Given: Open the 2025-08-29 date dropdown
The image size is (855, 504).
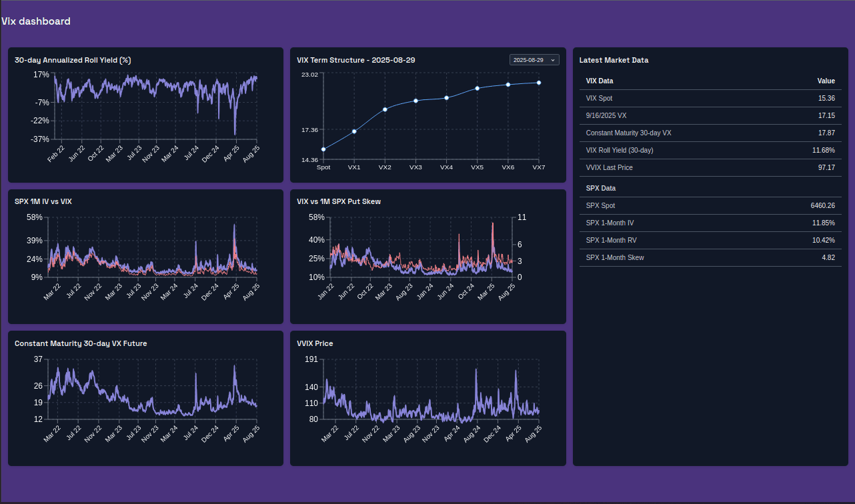Looking at the screenshot, I should [534, 60].
